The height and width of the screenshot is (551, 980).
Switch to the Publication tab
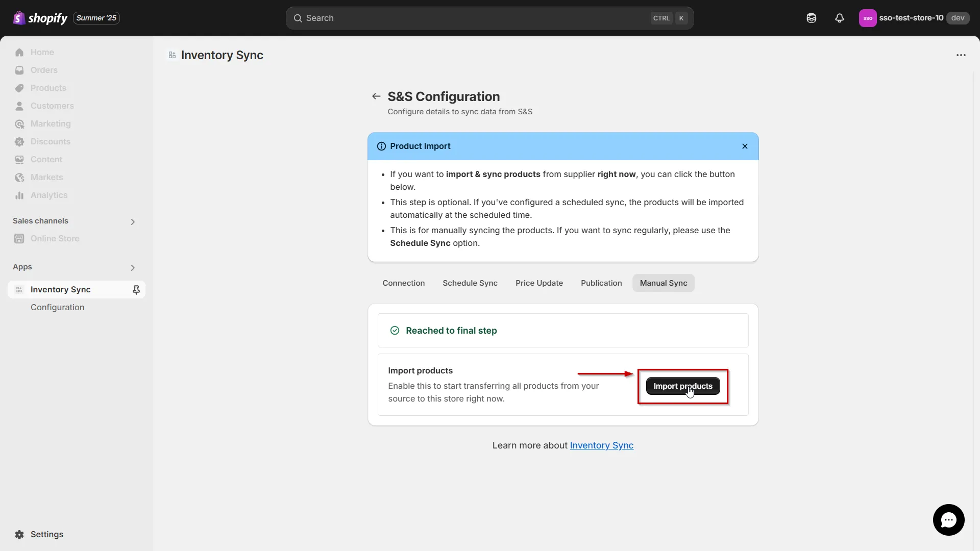coord(601,283)
